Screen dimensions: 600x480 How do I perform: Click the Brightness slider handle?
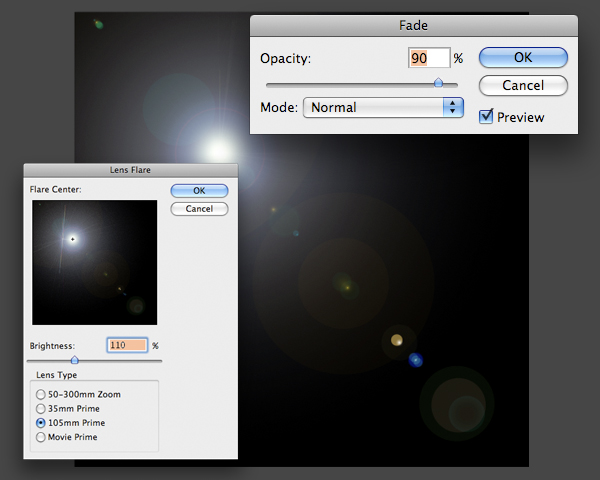click(74, 359)
